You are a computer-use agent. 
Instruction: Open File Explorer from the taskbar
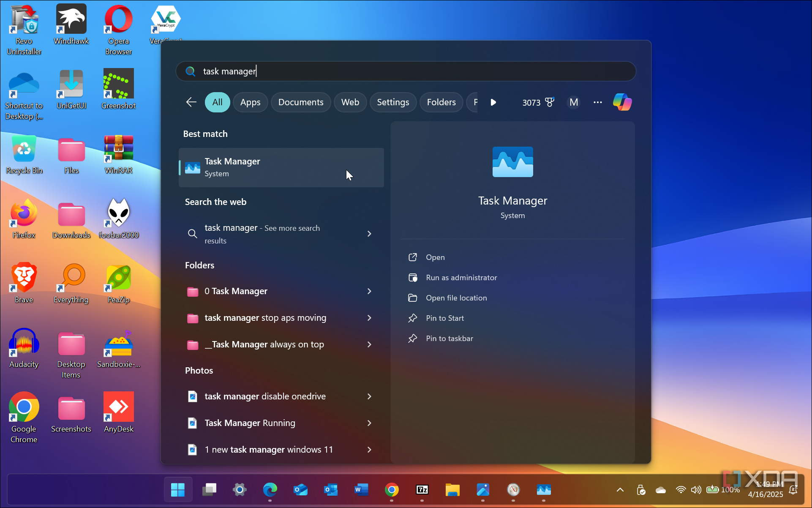pyautogui.click(x=452, y=489)
